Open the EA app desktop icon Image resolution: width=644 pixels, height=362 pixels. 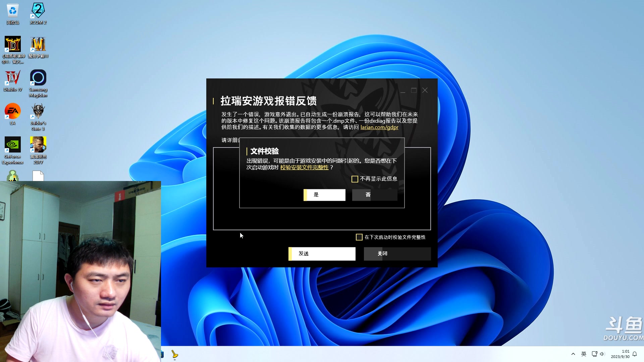[x=13, y=114]
